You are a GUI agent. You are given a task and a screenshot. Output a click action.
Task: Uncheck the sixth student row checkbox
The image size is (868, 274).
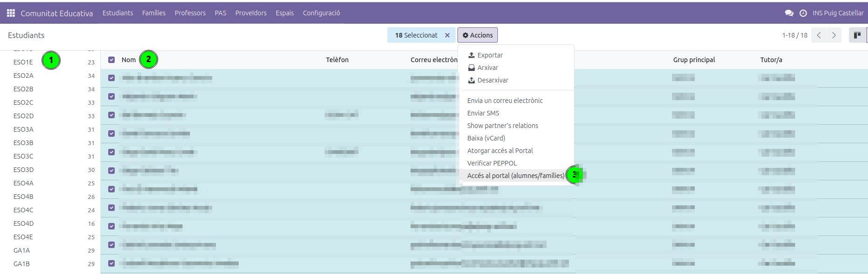click(x=111, y=171)
